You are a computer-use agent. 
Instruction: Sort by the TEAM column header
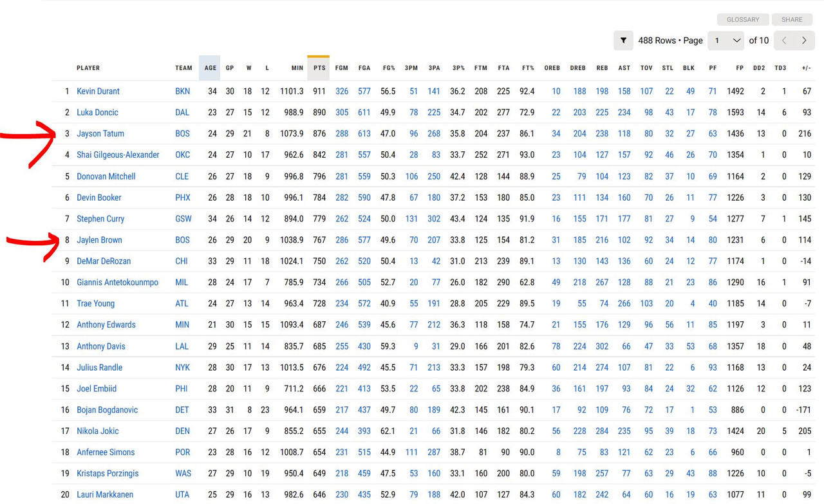[x=183, y=68]
